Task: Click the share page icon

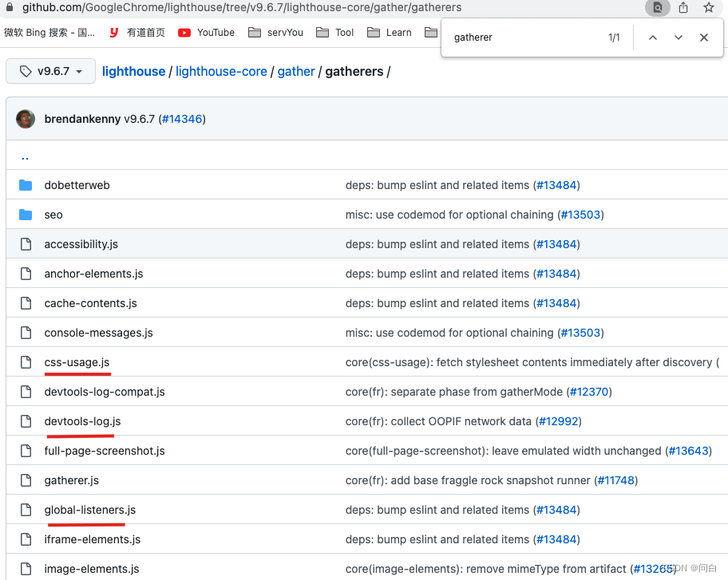Action: (x=683, y=7)
